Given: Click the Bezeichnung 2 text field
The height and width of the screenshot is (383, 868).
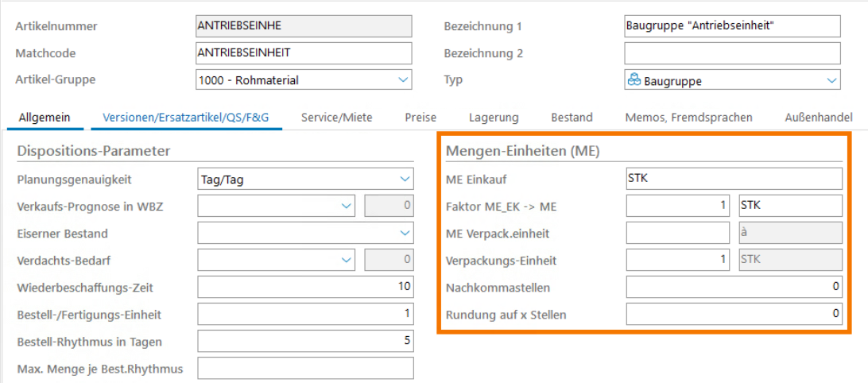Looking at the screenshot, I should (x=731, y=53).
